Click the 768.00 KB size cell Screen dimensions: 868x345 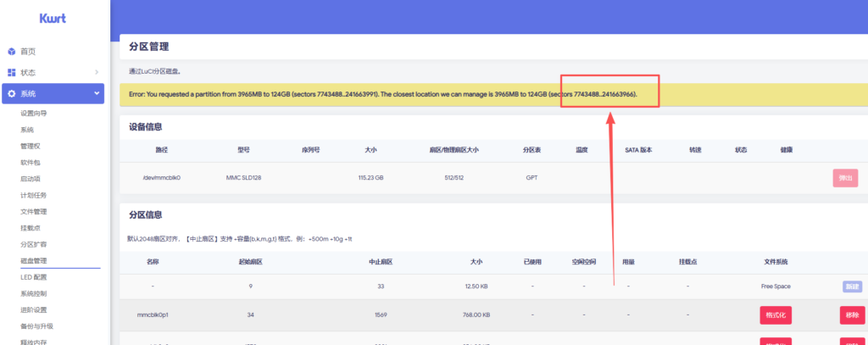click(x=477, y=314)
